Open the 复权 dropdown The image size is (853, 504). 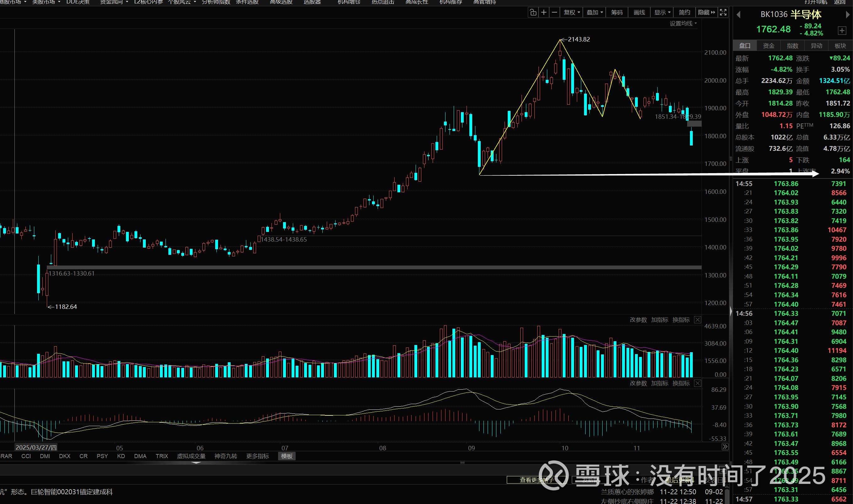[x=572, y=13]
